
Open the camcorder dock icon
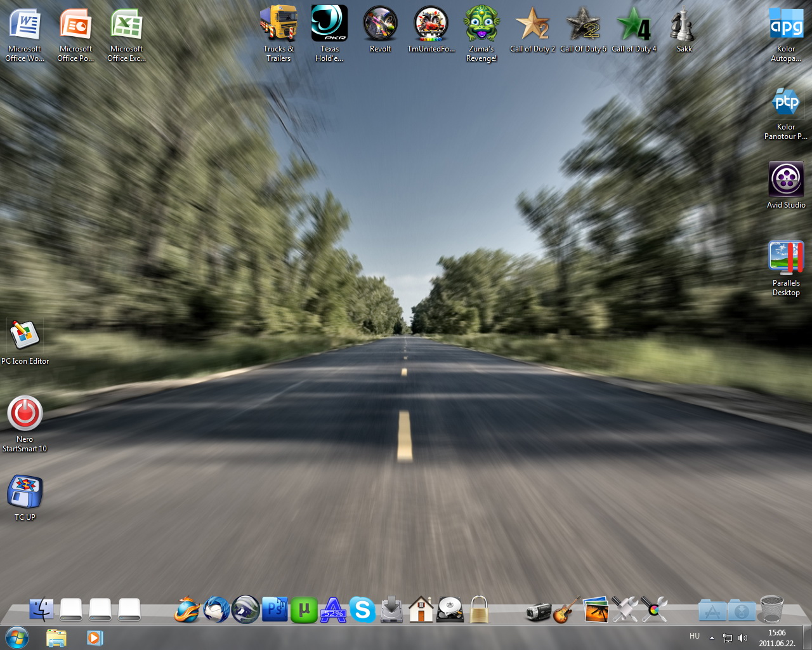538,611
